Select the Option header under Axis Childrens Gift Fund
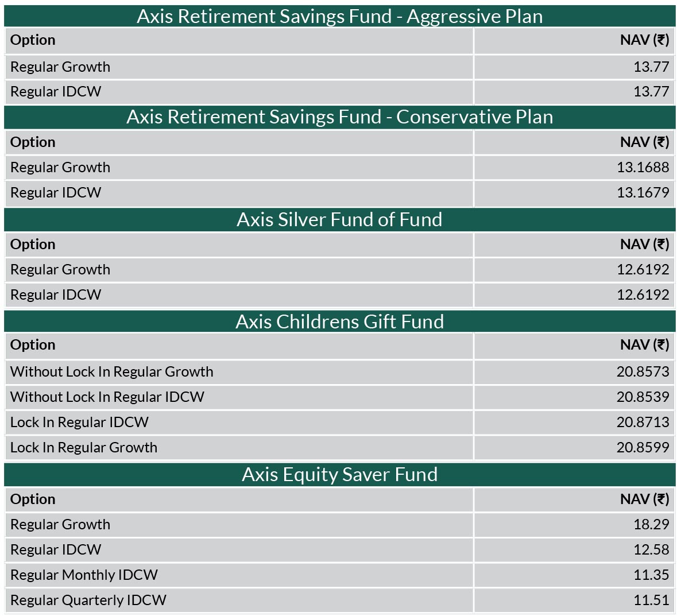Screen dimensions: 677x616 tap(33, 345)
